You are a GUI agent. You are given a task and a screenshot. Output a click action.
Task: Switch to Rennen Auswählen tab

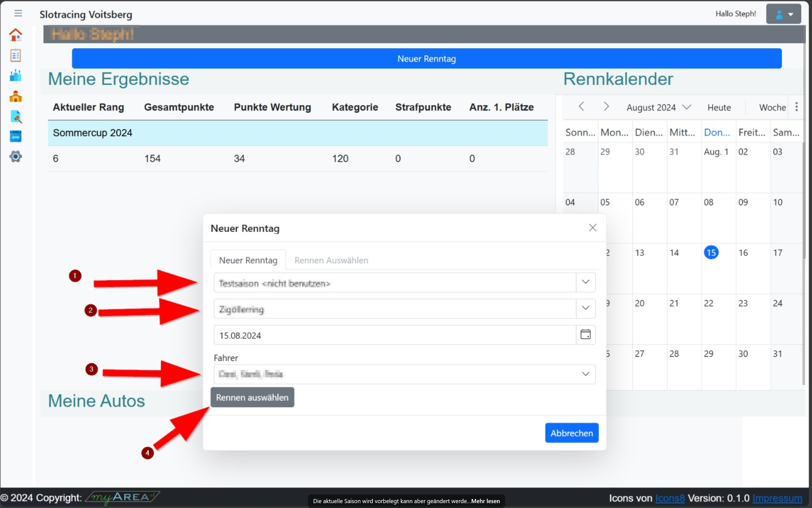(x=331, y=260)
